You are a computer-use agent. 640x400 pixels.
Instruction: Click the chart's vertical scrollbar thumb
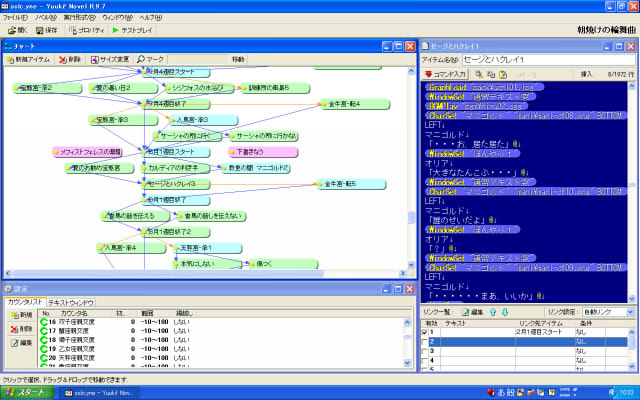click(x=411, y=218)
